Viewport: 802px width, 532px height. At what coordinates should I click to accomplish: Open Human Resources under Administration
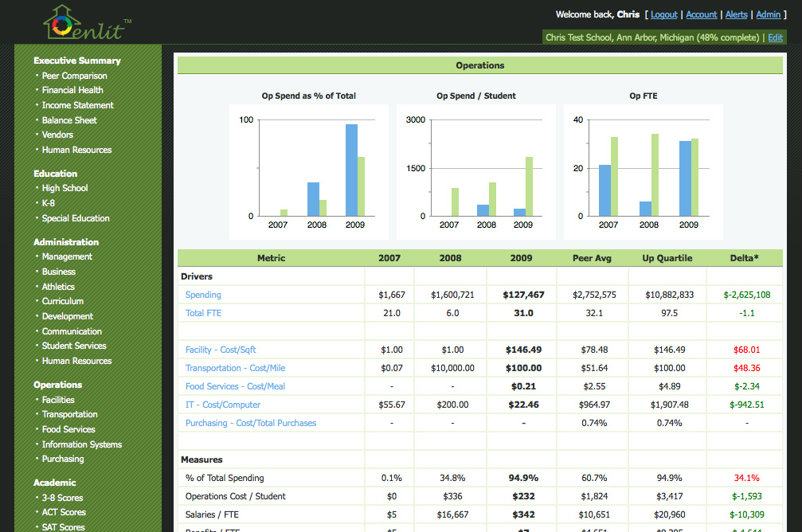click(x=76, y=361)
